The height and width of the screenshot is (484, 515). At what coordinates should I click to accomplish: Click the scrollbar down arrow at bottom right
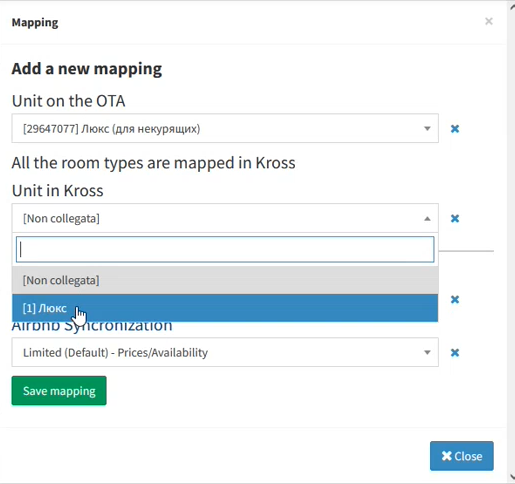[x=512, y=478]
